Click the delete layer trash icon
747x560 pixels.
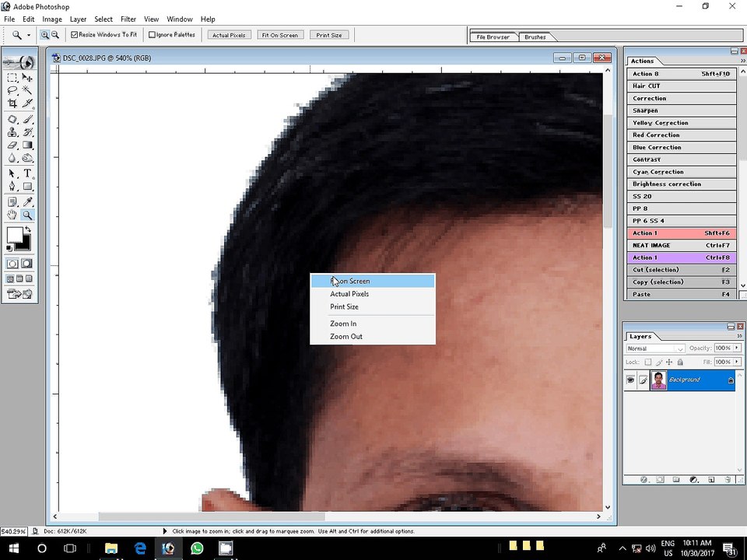(728, 480)
